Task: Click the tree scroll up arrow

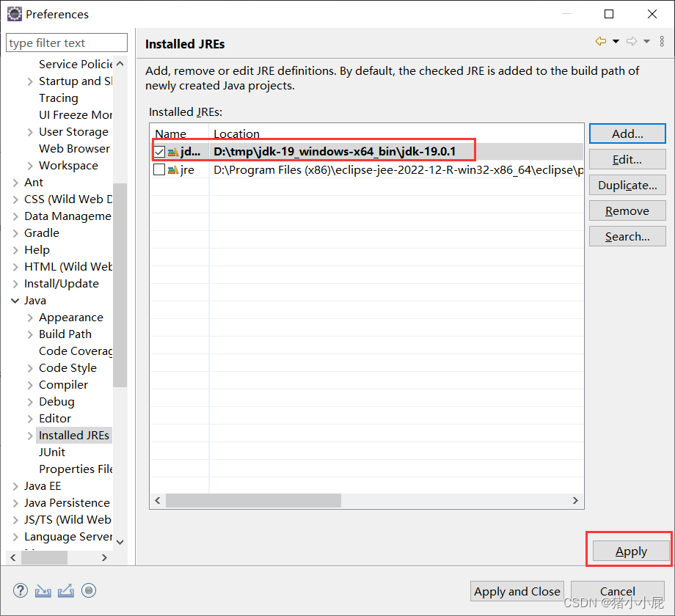Action: (120, 64)
